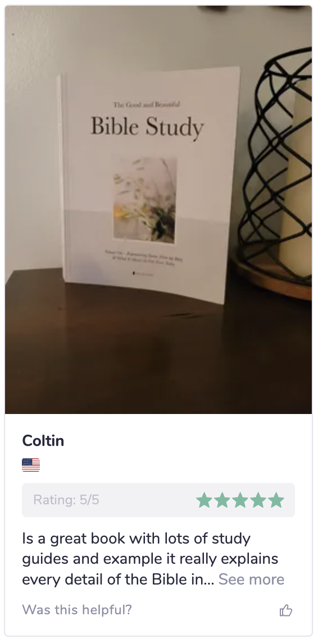
Task: Click the Rating: 5/5 label
Action: 66,500
